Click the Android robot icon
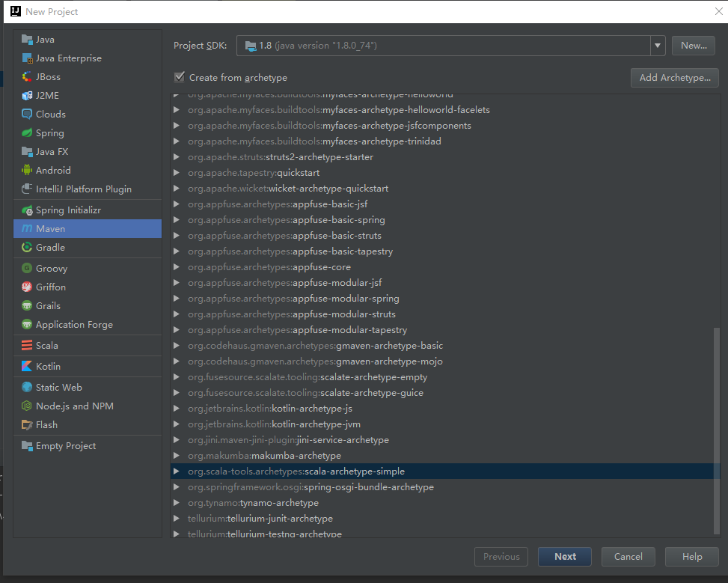728x583 pixels. pyautogui.click(x=27, y=170)
